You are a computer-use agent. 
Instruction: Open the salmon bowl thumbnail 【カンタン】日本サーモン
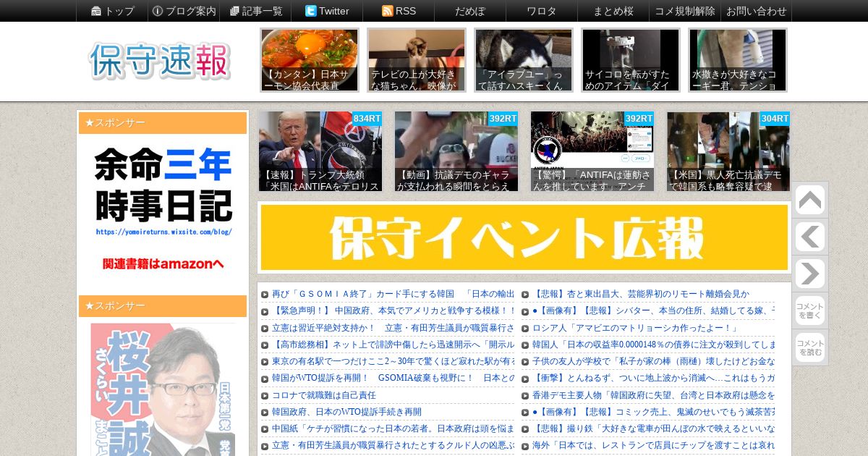tap(310, 60)
